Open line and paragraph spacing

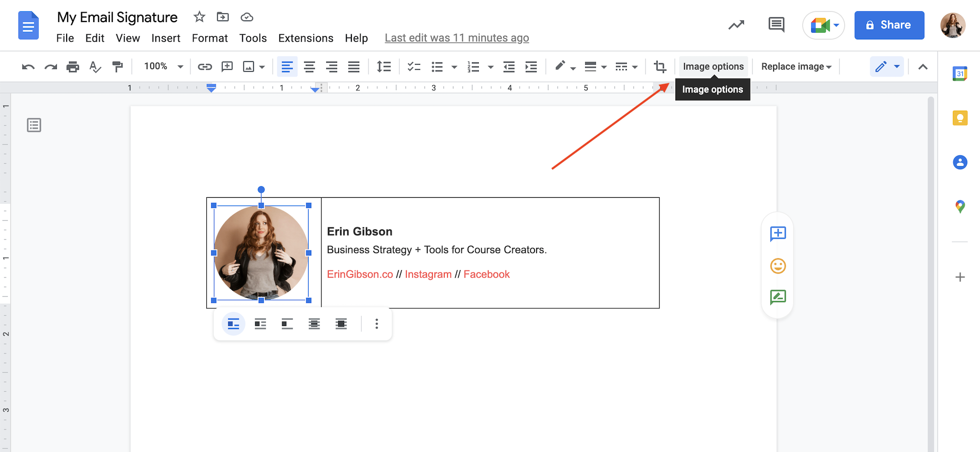point(384,67)
